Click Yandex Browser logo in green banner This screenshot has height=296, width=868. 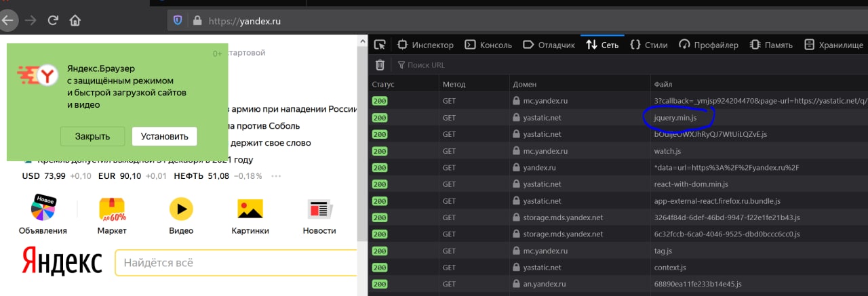pos(37,77)
